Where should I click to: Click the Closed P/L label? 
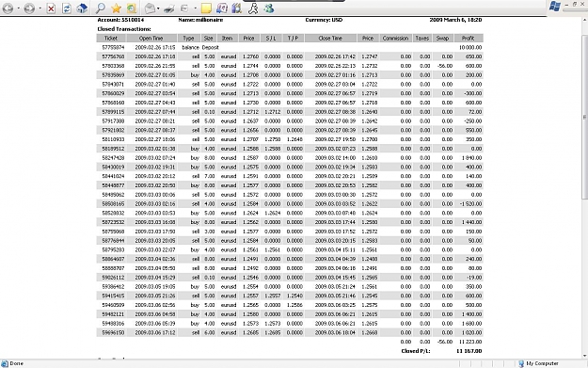pos(416,351)
